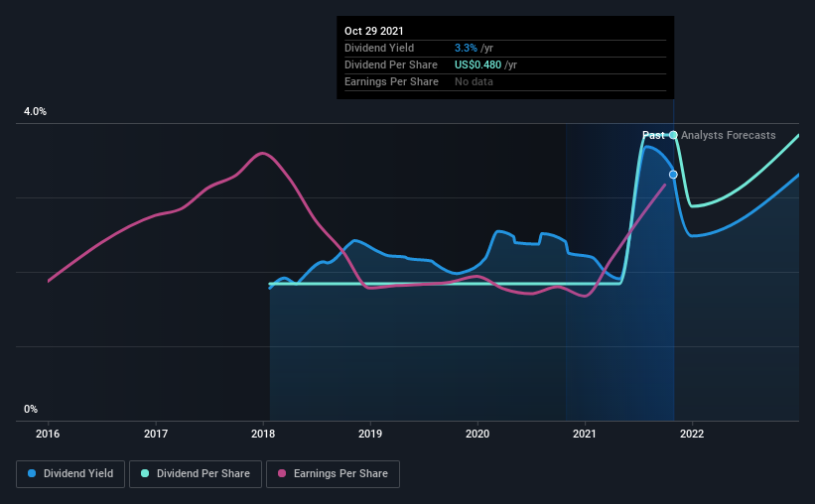Click the Past label on the chart
The image size is (815, 504).
(653, 135)
